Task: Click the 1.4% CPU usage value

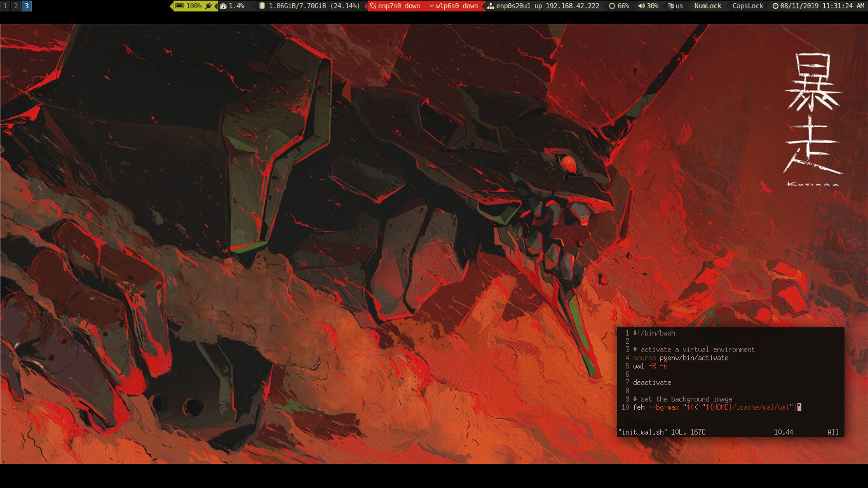Action: 236,6
